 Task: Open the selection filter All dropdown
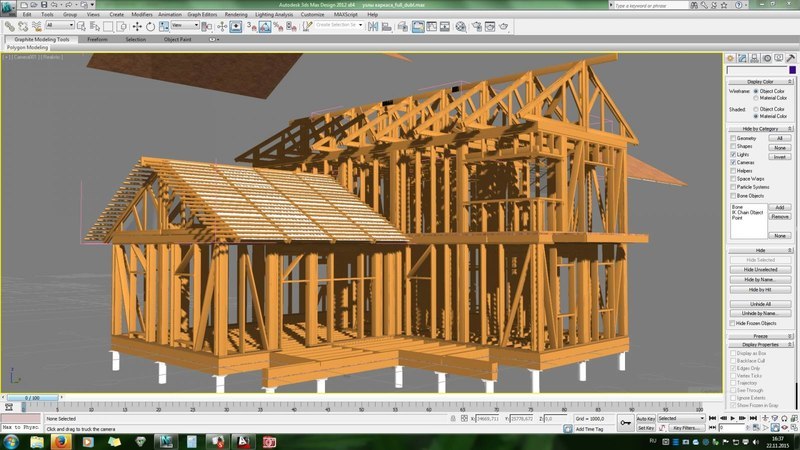pyautogui.click(x=60, y=25)
